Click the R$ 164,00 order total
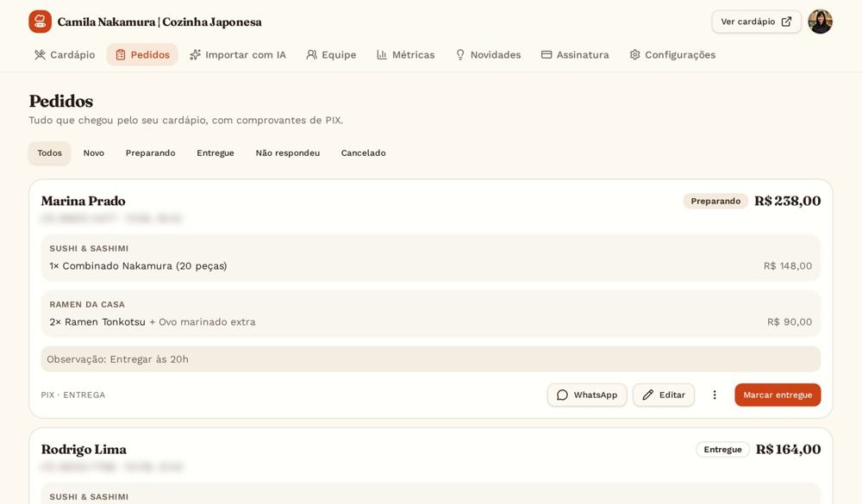Image resolution: width=862 pixels, height=504 pixels. (789, 450)
